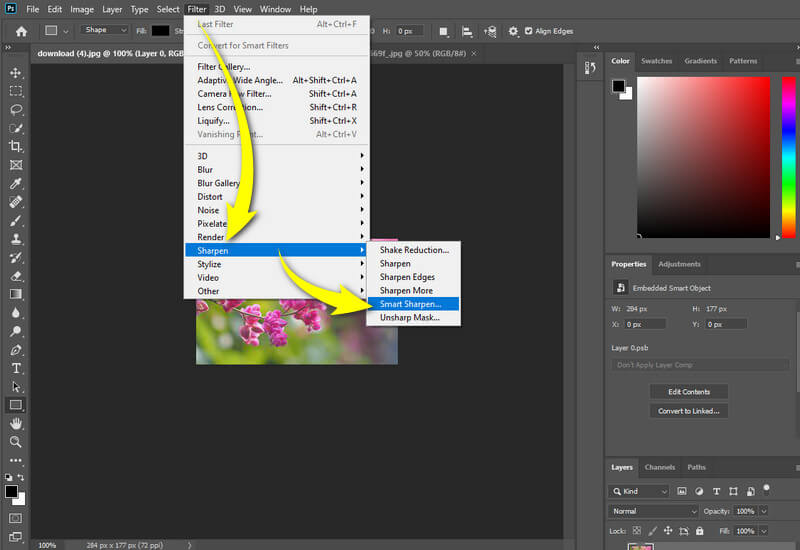Select the History Brush tool

[x=16, y=257]
